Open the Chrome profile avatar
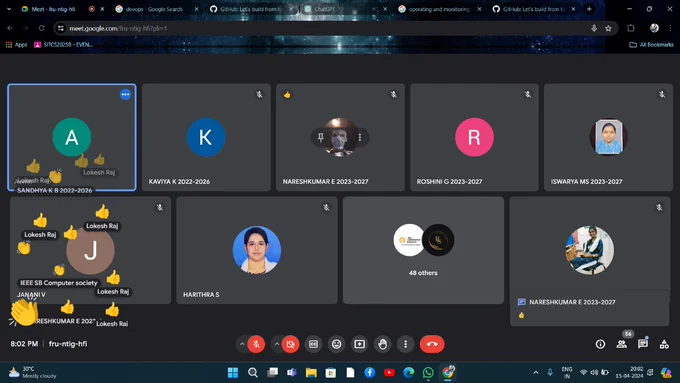The height and width of the screenshot is (383, 680). (x=654, y=28)
